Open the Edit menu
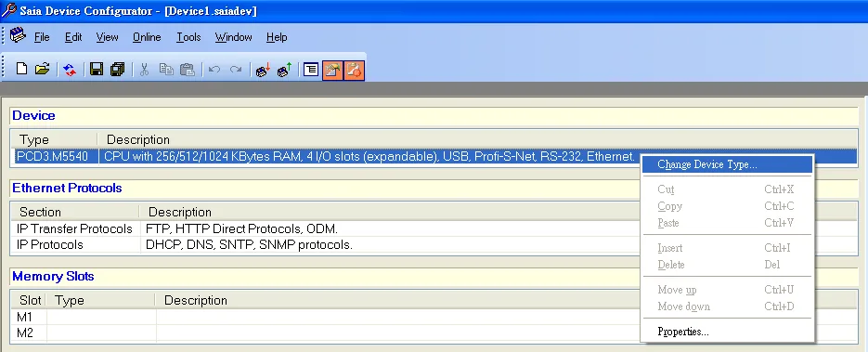 (73, 37)
